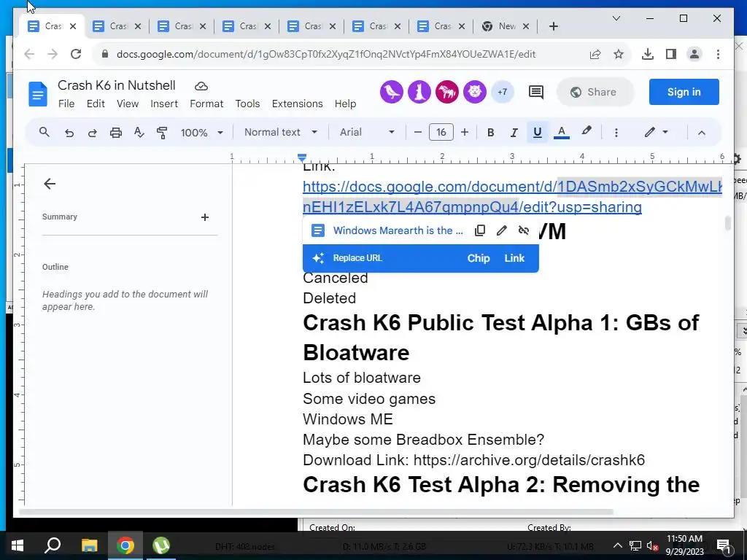The image size is (747, 560).
Task: Open the Tools menu
Action: 247,104
